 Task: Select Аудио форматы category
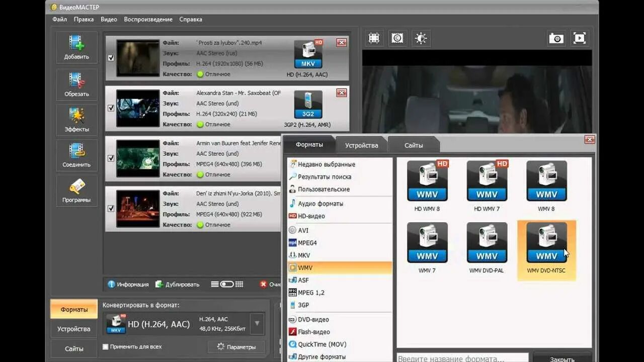click(340, 204)
